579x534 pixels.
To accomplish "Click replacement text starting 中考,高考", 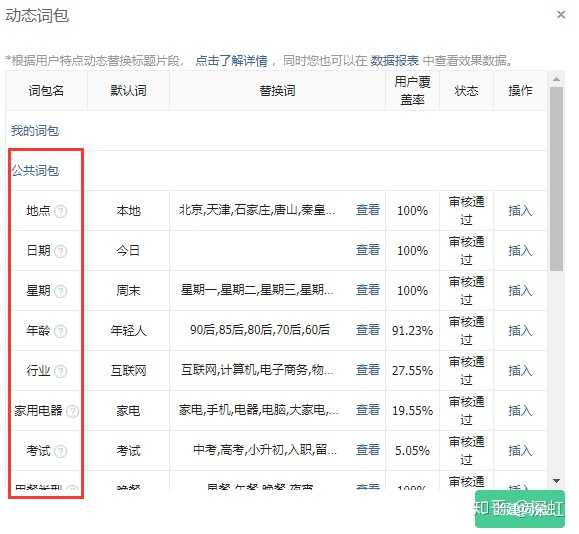I will 265,449.
